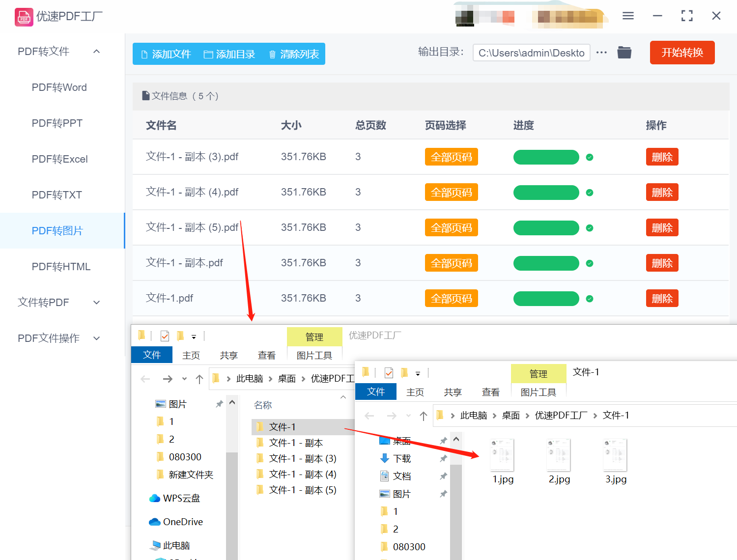Open 图片工具 tab in 文件-1 Explorer window
Image resolution: width=737 pixels, height=560 pixels.
point(539,392)
